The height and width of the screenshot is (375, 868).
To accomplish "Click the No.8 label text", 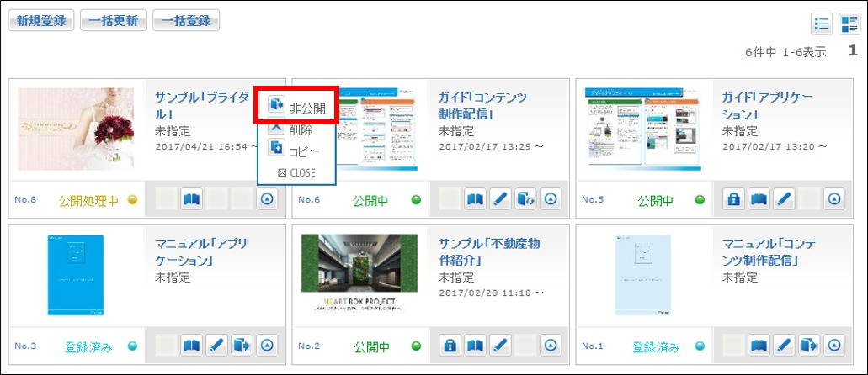I will pyautogui.click(x=25, y=199).
